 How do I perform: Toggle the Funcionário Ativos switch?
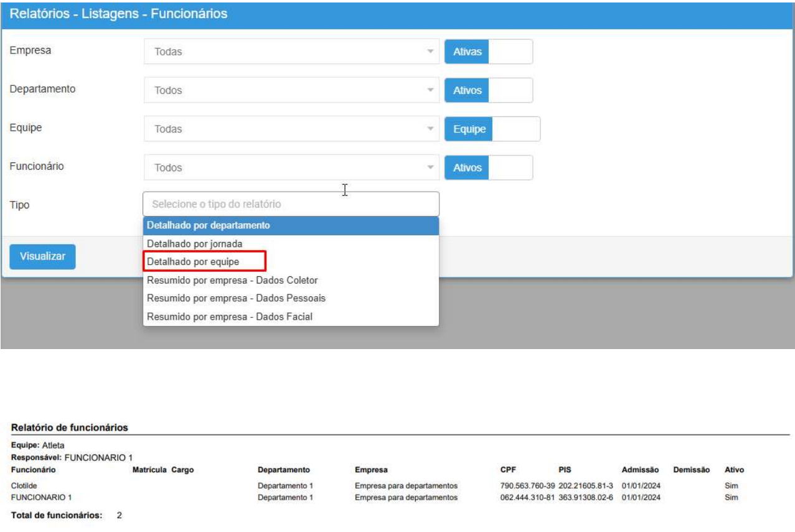(488, 167)
